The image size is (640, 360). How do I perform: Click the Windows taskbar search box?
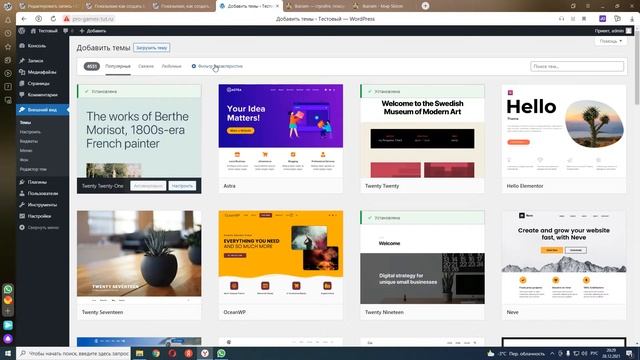click(x=73, y=353)
